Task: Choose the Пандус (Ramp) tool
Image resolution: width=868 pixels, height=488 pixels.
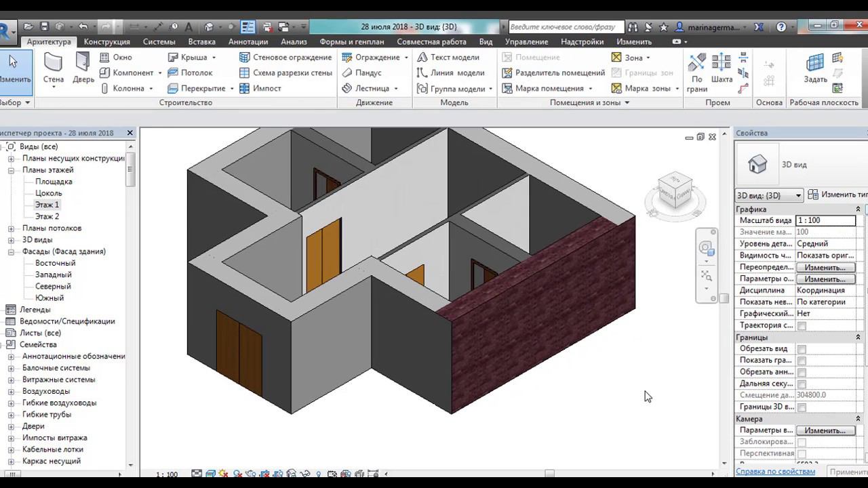Action: point(362,73)
